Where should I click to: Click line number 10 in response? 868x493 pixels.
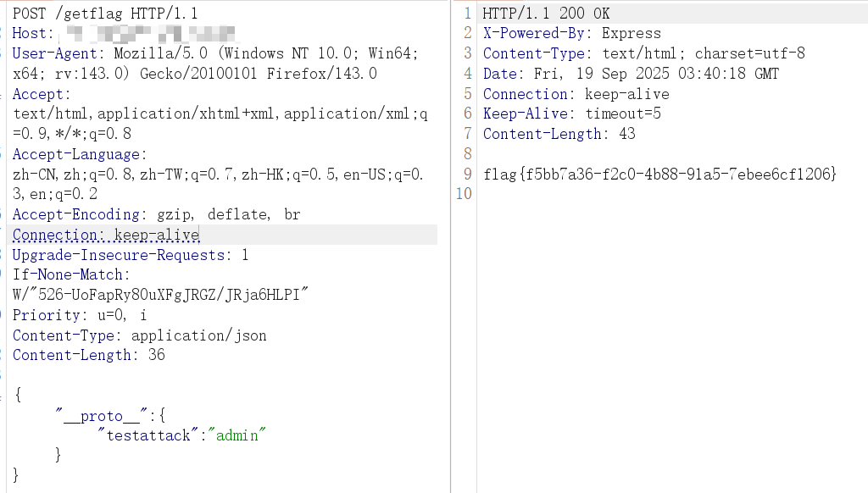click(x=463, y=194)
